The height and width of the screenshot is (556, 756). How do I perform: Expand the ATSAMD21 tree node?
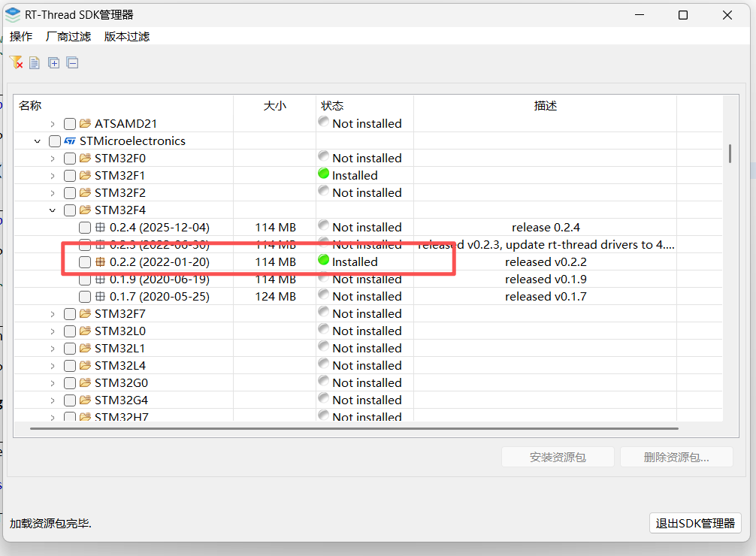pos(53,124)
